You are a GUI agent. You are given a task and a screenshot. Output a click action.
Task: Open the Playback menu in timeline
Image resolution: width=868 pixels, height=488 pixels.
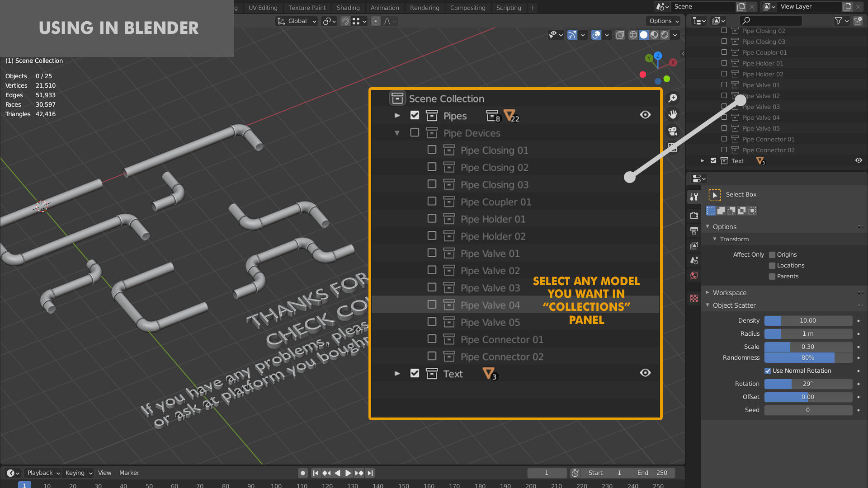coord(43,473)
